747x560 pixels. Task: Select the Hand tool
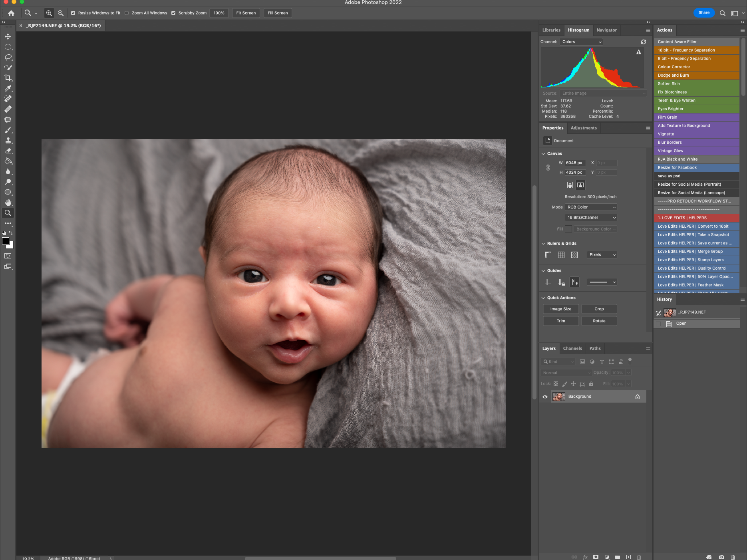point(8,203)
